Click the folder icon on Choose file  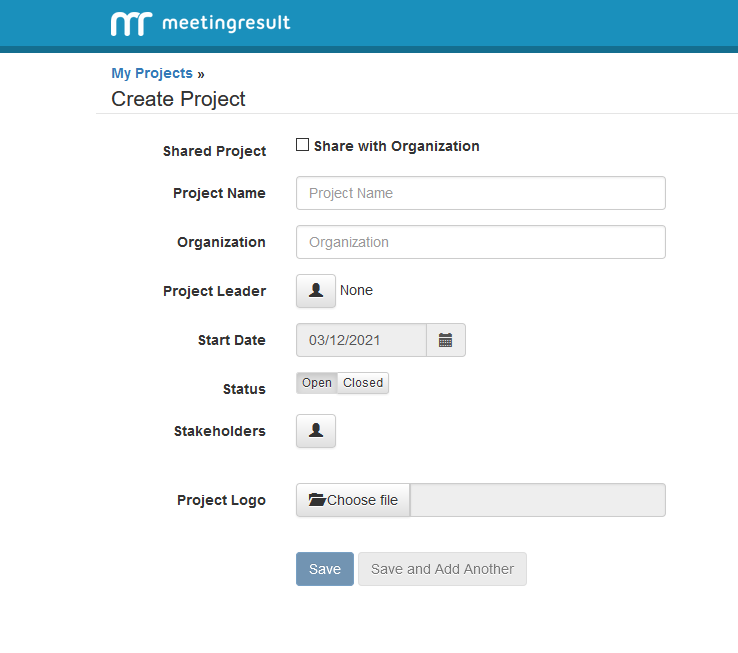(317, 500)
